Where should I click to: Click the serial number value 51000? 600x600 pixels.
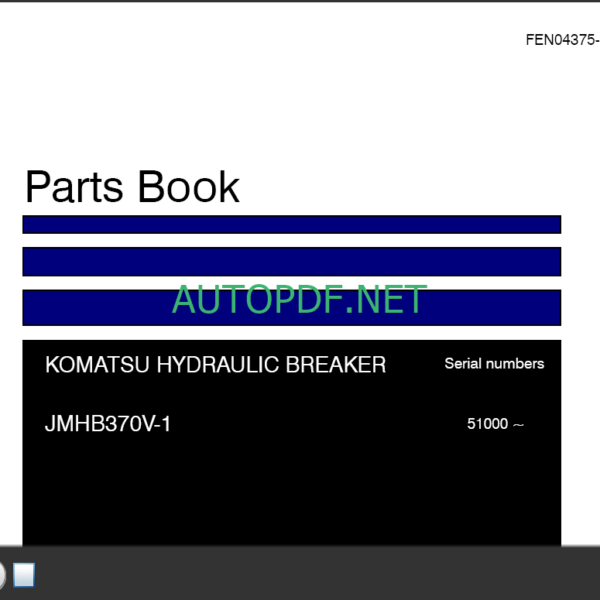[x=487, y=424]
